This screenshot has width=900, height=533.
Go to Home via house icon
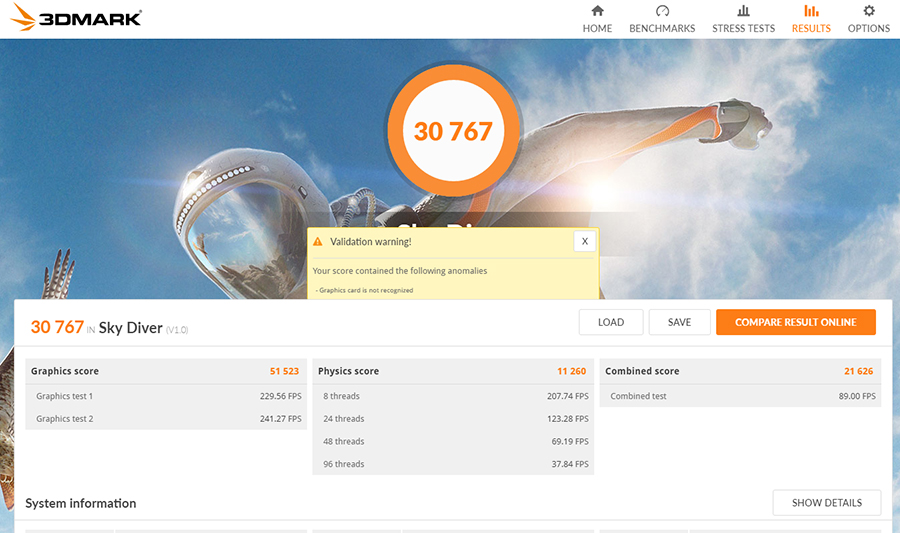pos(597,11)
